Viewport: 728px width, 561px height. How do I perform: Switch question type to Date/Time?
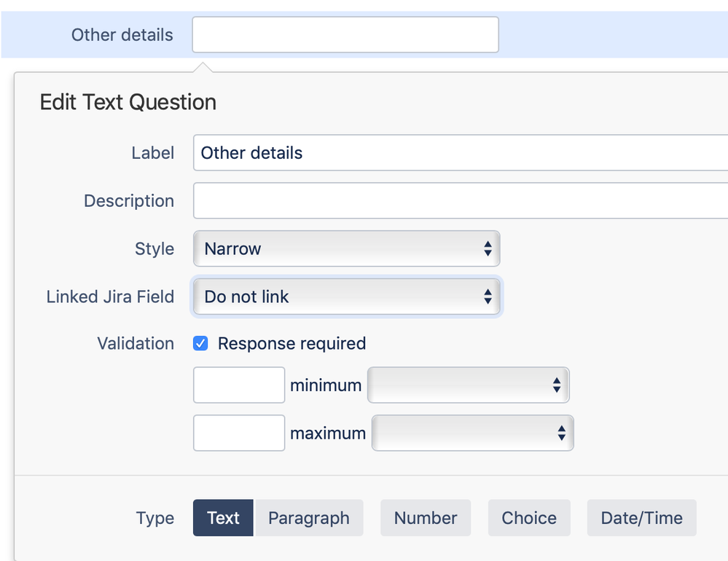click(x=641, y=518)
